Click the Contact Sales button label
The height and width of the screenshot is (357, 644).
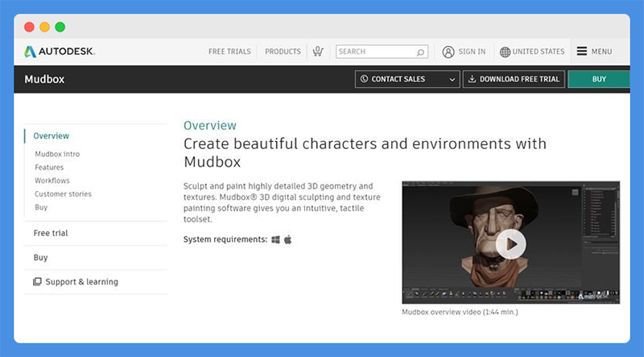pos(398,79)
